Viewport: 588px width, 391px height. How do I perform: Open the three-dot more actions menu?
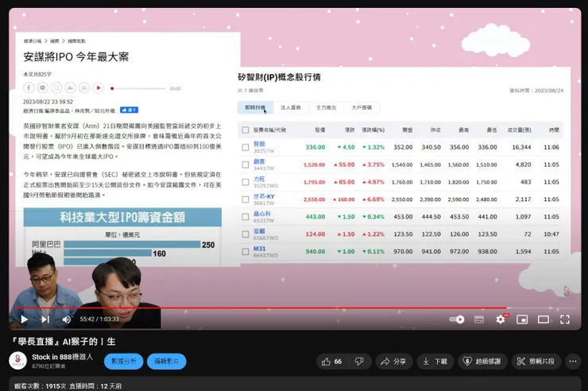[573, 362]
